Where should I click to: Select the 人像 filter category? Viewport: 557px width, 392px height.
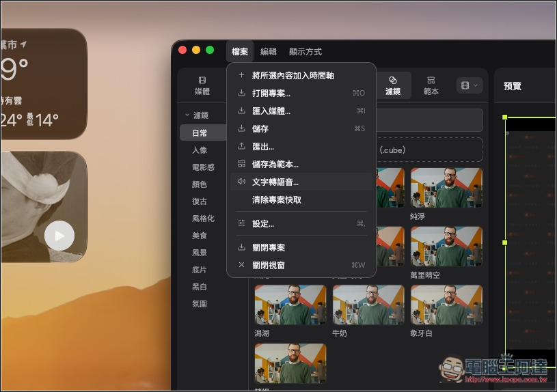(x=200, y=150)
